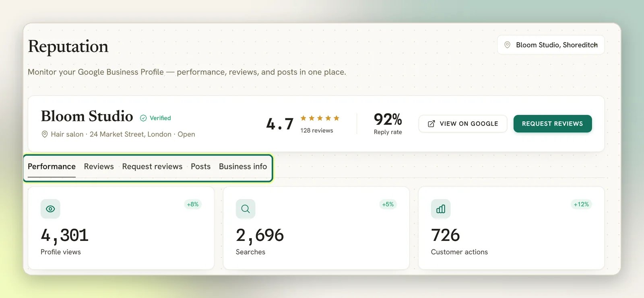
Task: Click the pin icon in location selector
Action: pos(508,45)
